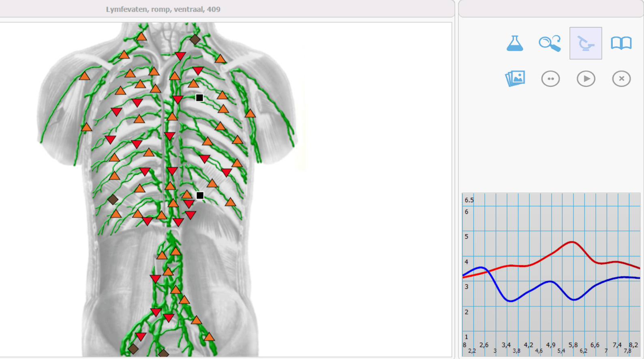644x359 pixels.
Task: Click the title 'Lymfevaten, romp, ventraal, 409'
Action: point(163,9)
